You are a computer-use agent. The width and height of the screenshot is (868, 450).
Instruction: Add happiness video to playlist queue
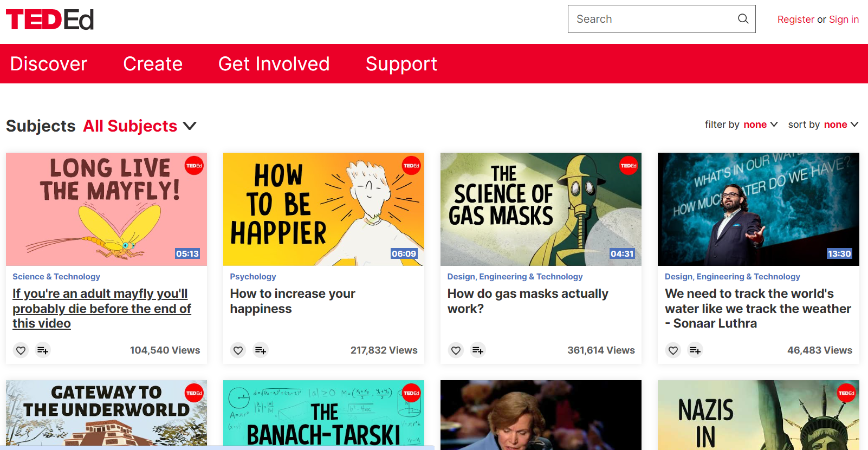pyautogui.click(x=261, y=350)
